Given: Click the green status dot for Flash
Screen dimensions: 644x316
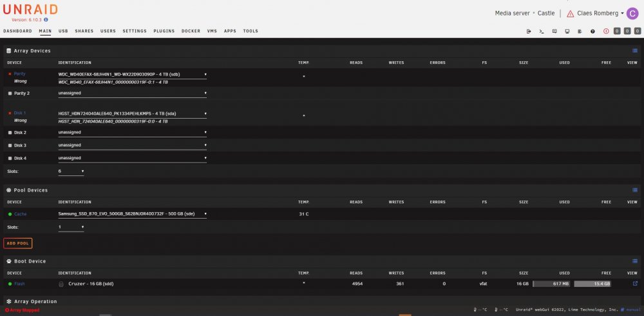Looking at the screenshot, I should tap(10, 284).
